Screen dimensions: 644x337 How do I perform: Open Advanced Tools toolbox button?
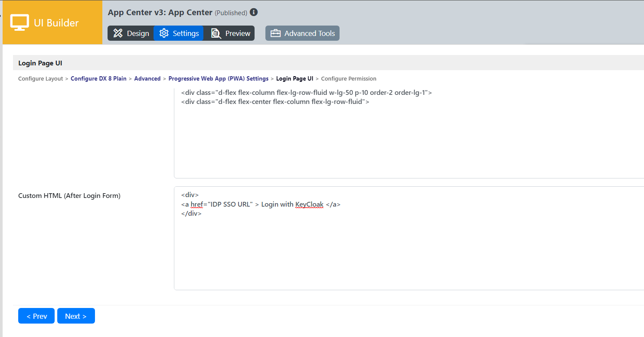(x=302, y=33)
